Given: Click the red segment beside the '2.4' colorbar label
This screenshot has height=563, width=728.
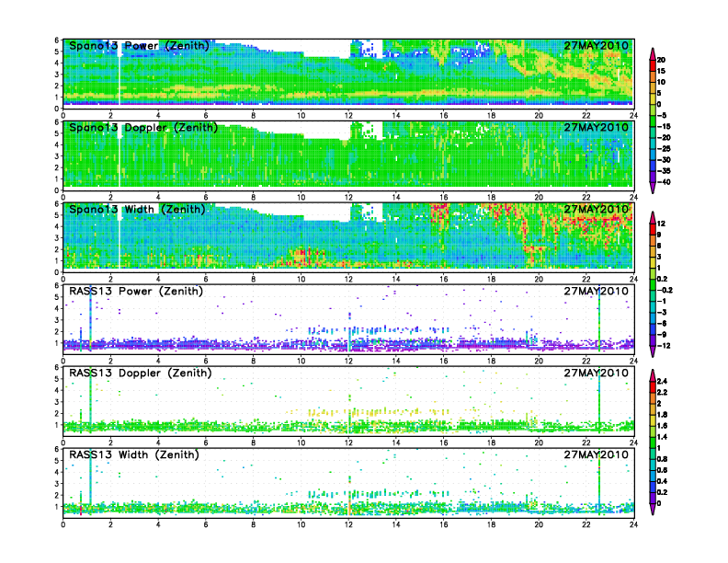Looking at the screenshot, I should (653, 386).
